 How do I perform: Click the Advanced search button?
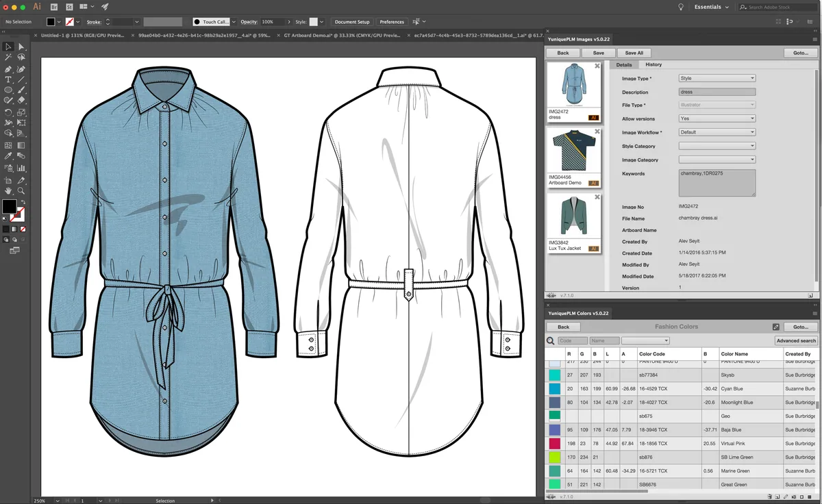point(796,340)
